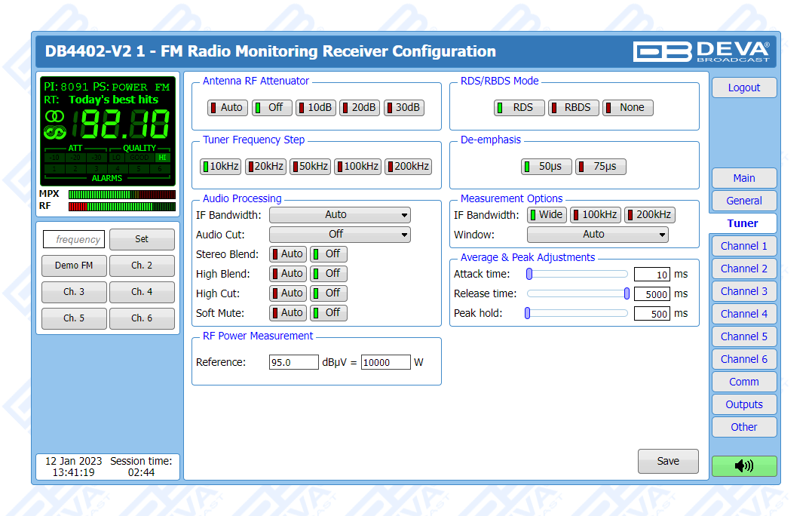
Task: Click the DEVA Broadcast logo
Action: click(x=701, y=51)
